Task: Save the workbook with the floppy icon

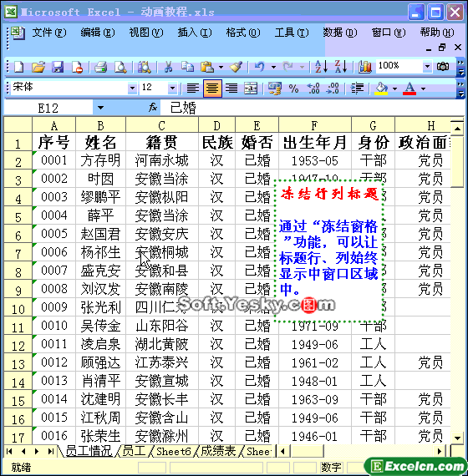Action: (x=58, y=67)
